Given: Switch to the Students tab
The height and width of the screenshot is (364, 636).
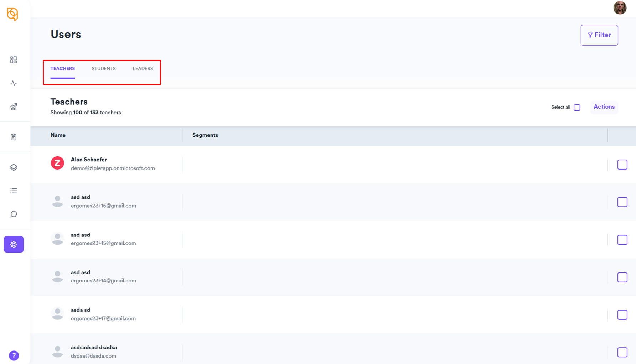Looking at the screenshot, I should click(104, 68).
